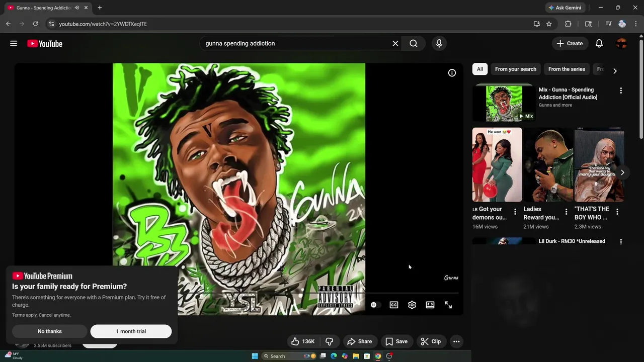Go back in Chrome

pos(8,24)
